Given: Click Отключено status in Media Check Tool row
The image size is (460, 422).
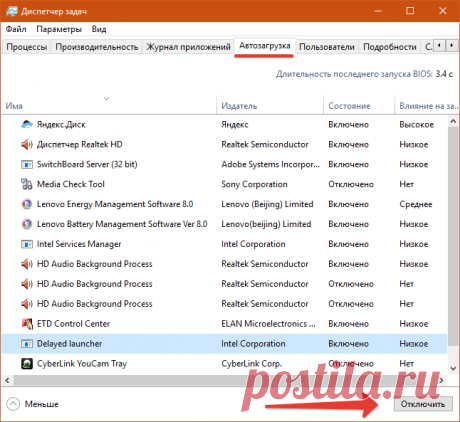Looking at the screenshot, I should coord(351,184).
